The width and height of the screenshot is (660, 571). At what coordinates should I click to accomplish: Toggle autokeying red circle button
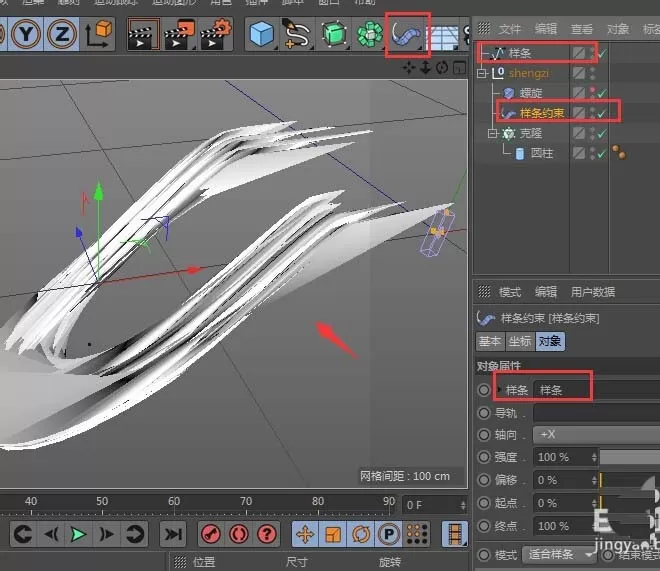[239, 534]
